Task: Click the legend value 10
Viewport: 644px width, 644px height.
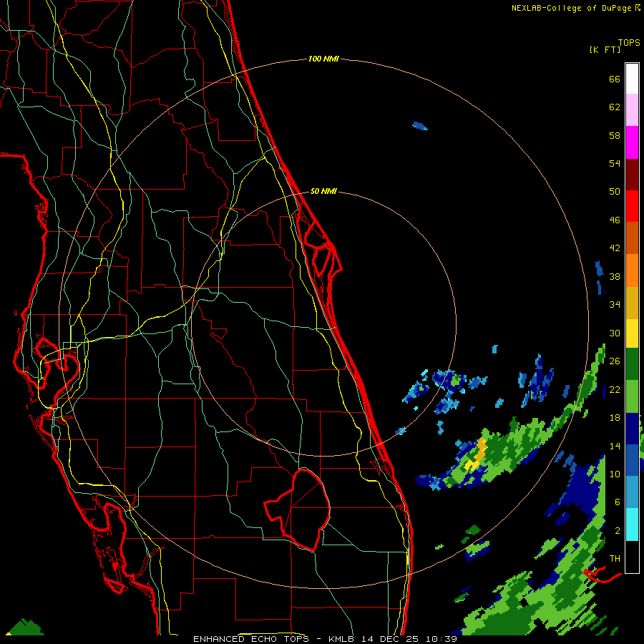Action: click(615, 474)
